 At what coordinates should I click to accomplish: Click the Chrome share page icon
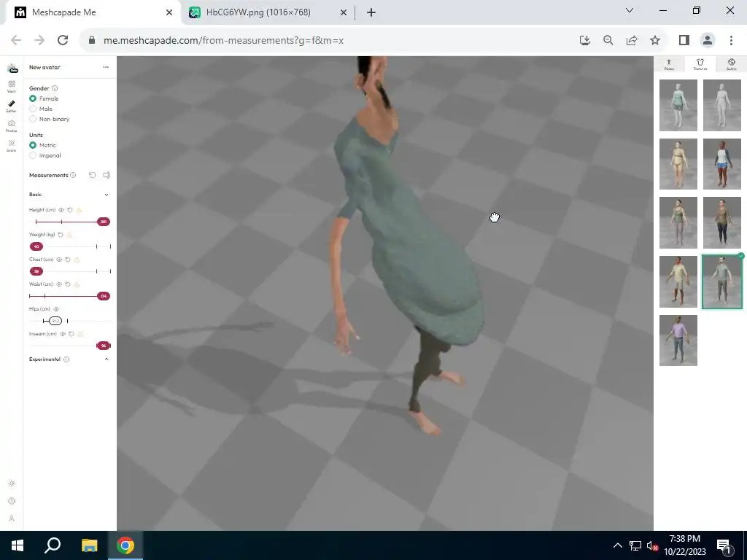pos(632,41)
